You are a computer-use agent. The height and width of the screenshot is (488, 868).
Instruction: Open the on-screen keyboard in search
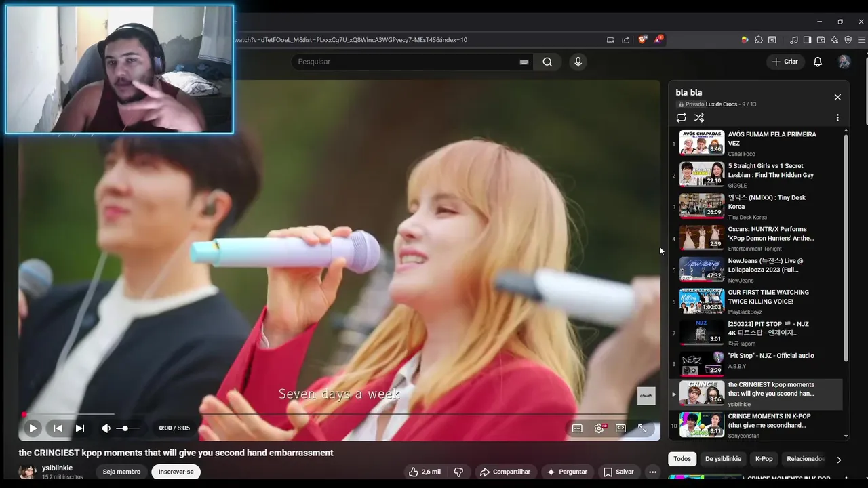click(x=524, y=62)
